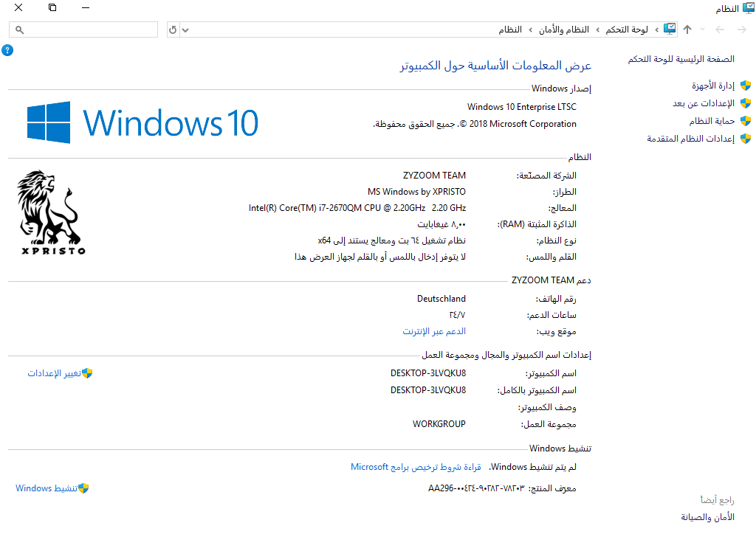The width and height of the screenshot is (756, 537).
Task: Click shield icon beside 'إعدادات النظام المتقدمة'
Action: pyautogui.click(x=746, y=139)
